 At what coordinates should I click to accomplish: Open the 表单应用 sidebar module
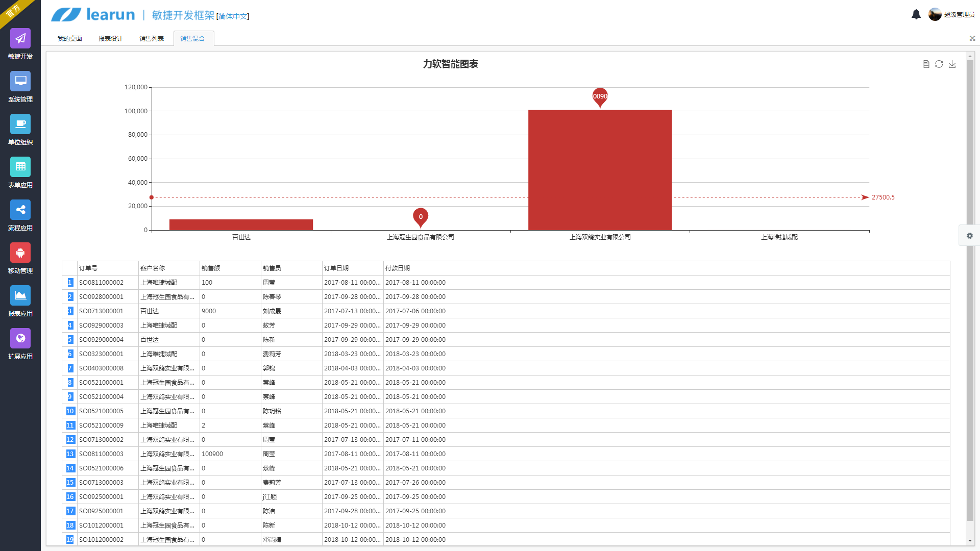(x=20, y=173)
